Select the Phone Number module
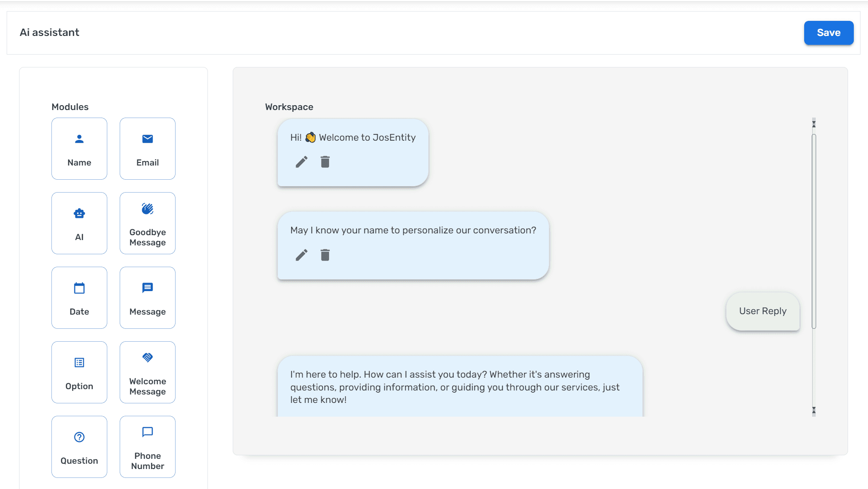The height and width of the screenshot is (489, 868). tap(147, 446)
